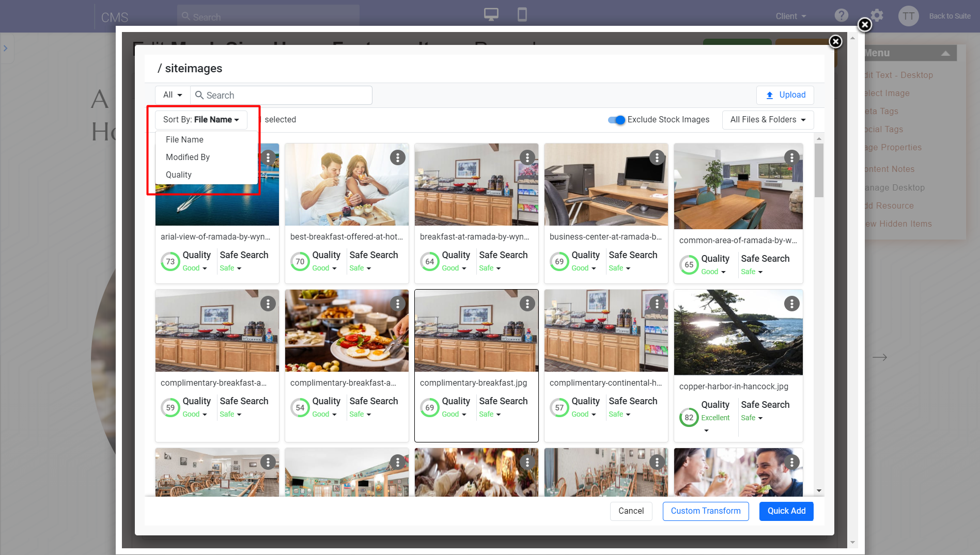Click the TT user avatar
980x555 pixels.
point(909,16)
